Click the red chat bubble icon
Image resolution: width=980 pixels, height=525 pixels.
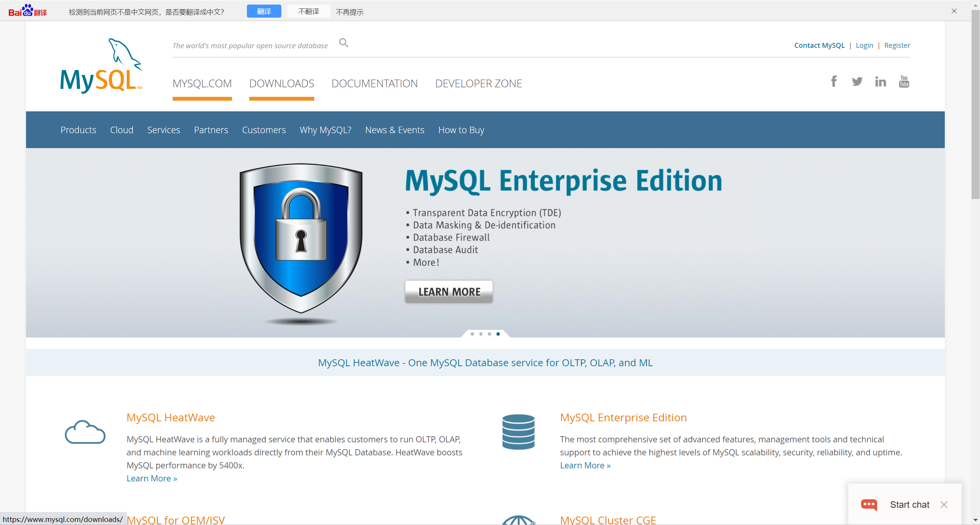[869, 505]
